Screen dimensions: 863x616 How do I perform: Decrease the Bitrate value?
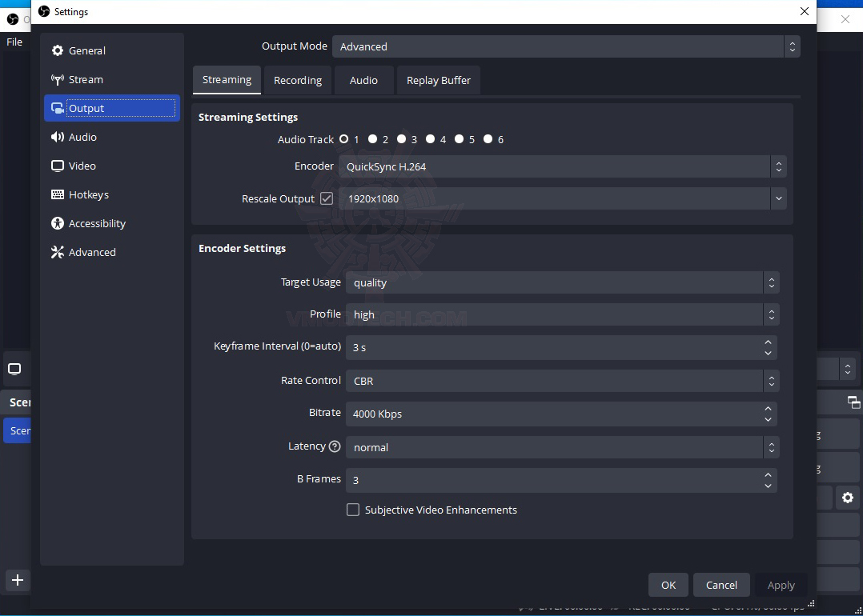769,420
